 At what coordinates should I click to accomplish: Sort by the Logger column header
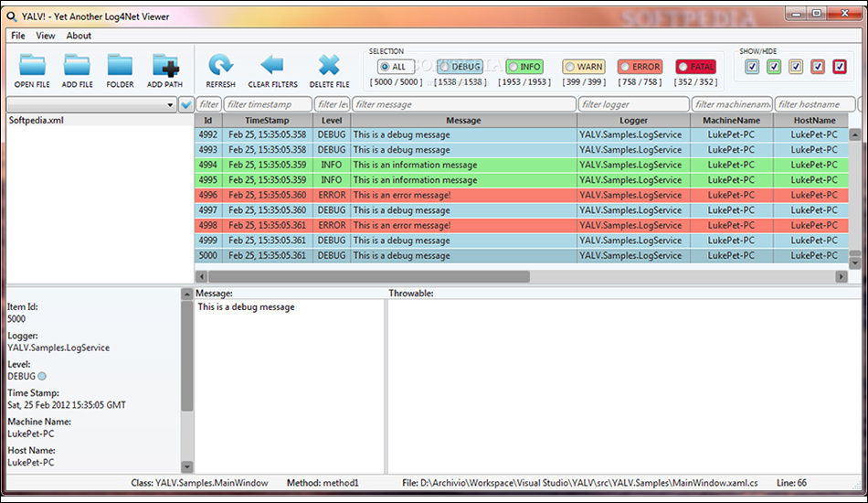(633, 120)
